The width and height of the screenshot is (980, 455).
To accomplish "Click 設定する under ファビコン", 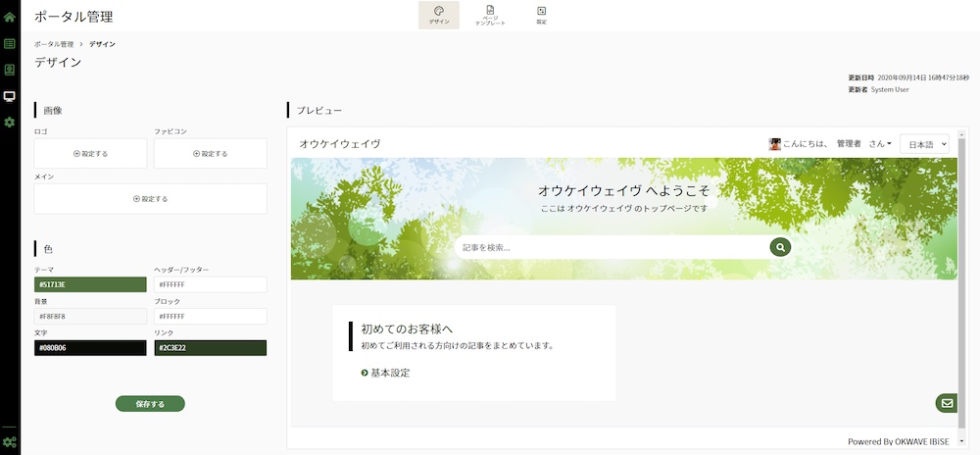I will click(211, 153).
